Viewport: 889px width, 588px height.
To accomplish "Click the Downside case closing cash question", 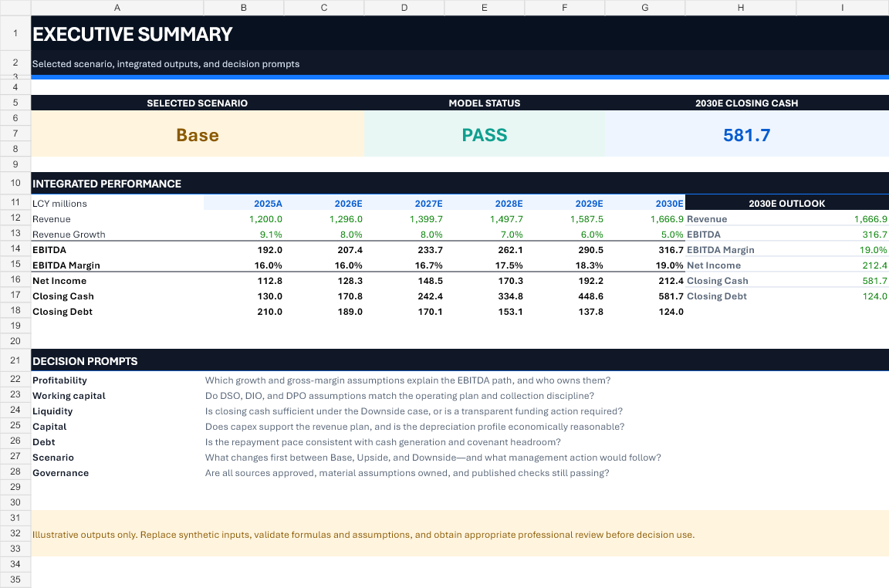I will pyautogui.click(x=414, y=411).
